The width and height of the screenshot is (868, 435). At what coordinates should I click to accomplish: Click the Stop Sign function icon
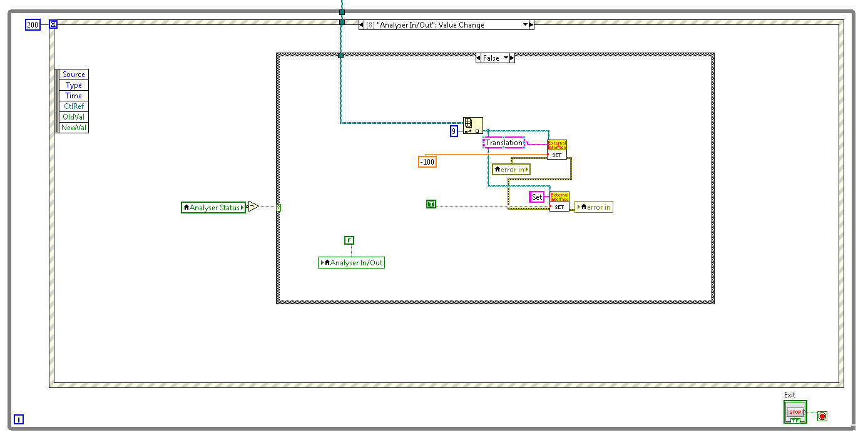pyautogui.click(x=821, y=416)
